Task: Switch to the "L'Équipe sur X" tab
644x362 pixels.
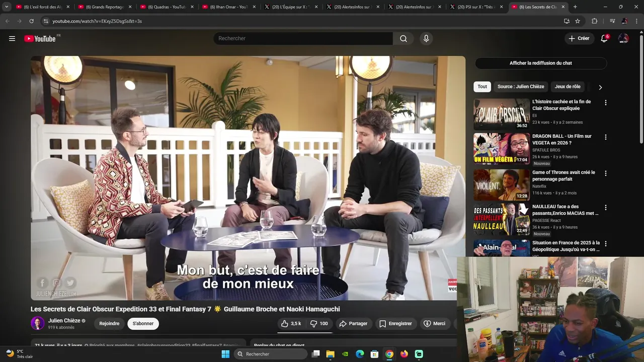Action: (290, 7)
